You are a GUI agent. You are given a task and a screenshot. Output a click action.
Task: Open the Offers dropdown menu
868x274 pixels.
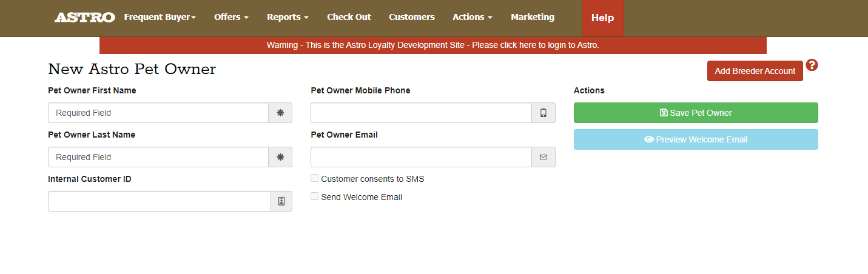(231, 18)
